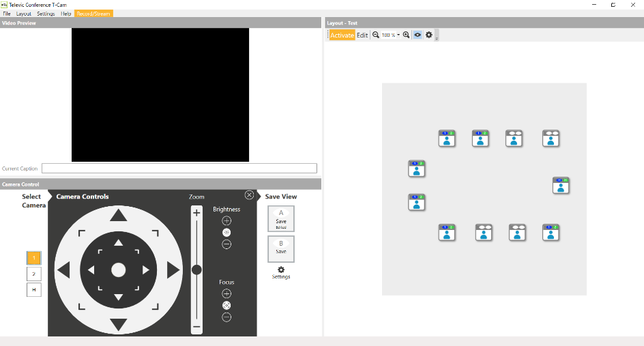This screenshot has height=346, width=644.
Task: Open the Settings menu
Action: click(x=46, y=14)
